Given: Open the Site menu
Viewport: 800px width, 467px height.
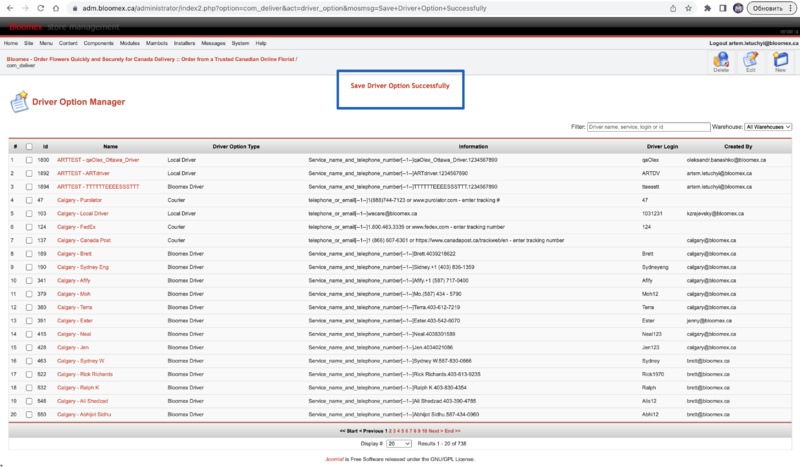Looking at the screenshot, I should coord(29,43).
